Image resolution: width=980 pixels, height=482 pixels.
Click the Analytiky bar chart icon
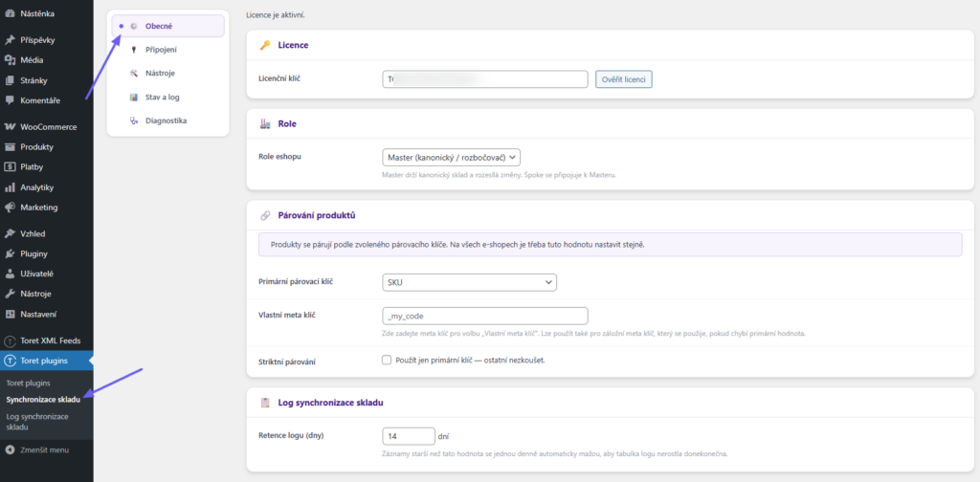click(10, 187)
